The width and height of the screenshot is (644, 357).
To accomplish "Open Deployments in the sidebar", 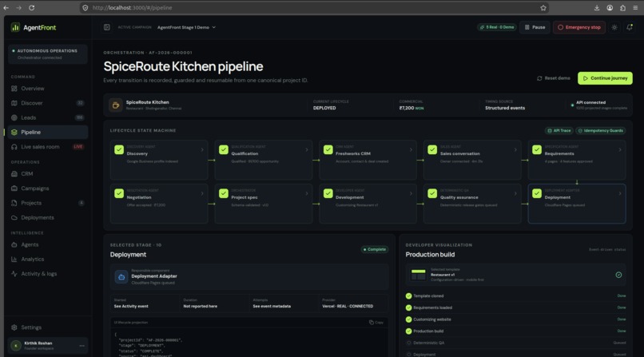I will (48, 217).
